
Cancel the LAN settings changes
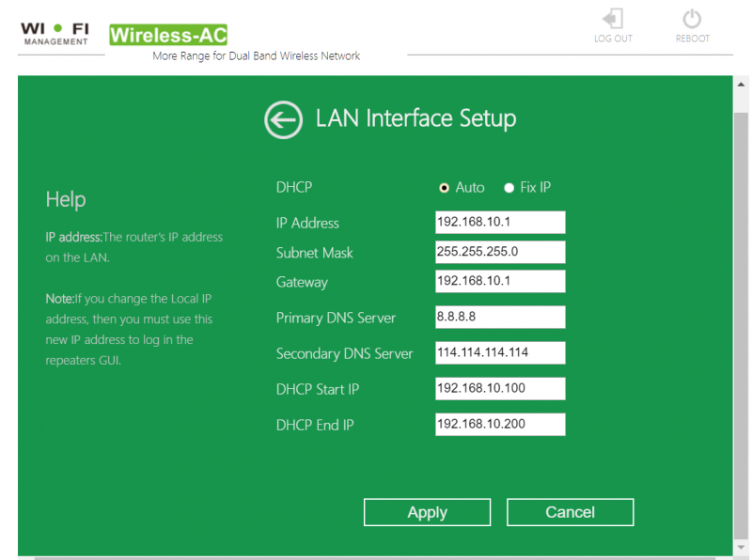pyautogui.click(x=570, y=512)
